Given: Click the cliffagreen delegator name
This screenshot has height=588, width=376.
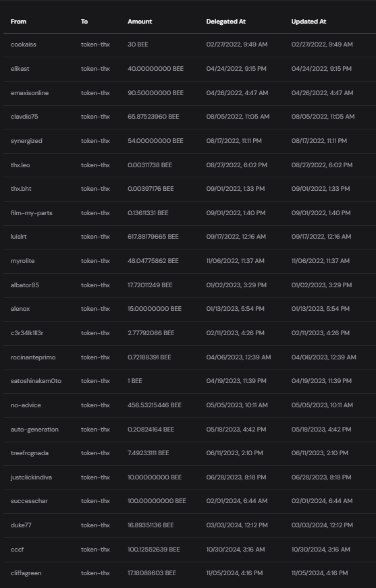Looking at the screenshot, I should (x=26, y=573).
